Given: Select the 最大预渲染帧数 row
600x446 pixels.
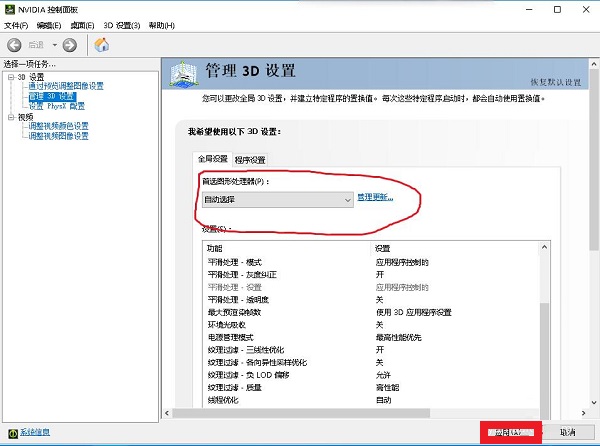Looking at the screenshot, I should [372, 313].
